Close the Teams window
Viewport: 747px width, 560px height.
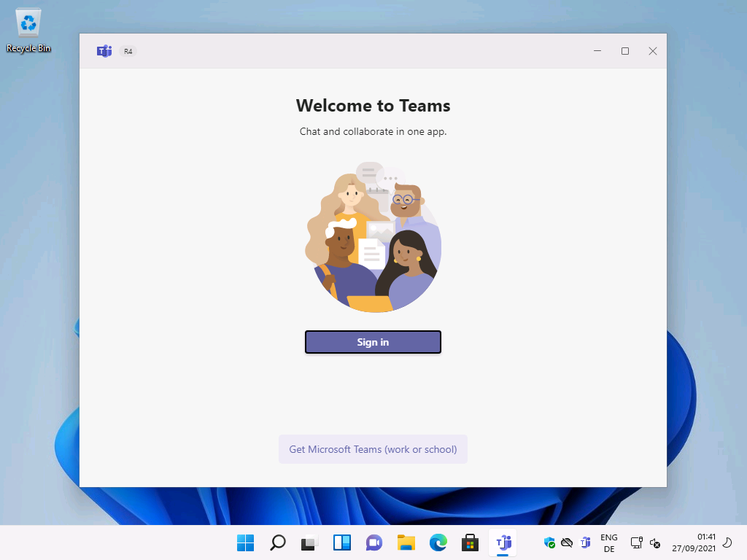[x=653, y=51]
